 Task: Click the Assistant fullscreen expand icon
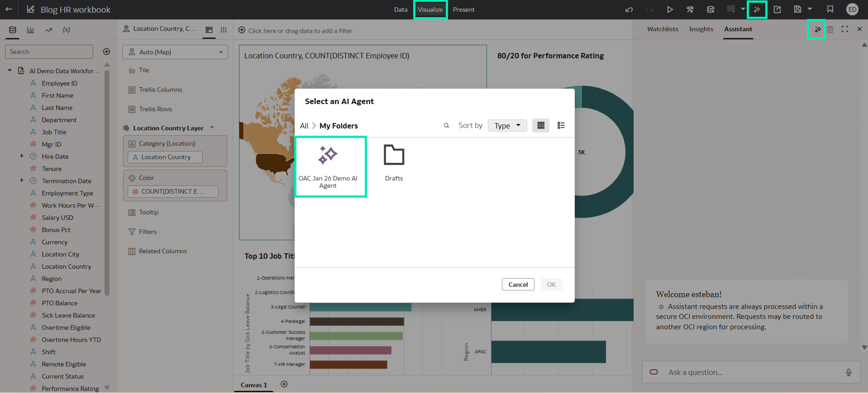pos(845,29)
